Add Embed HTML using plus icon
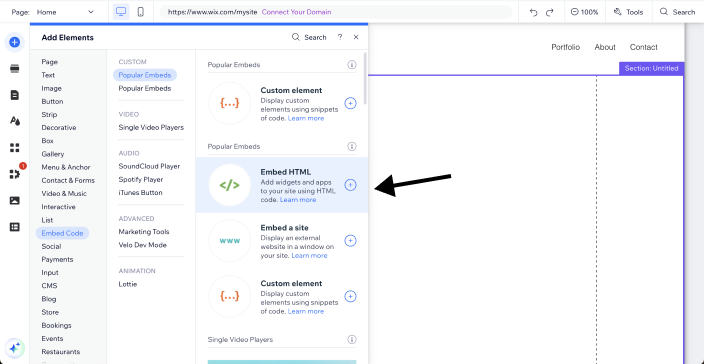This screenshot has width=704, height=364. point(350,185)
